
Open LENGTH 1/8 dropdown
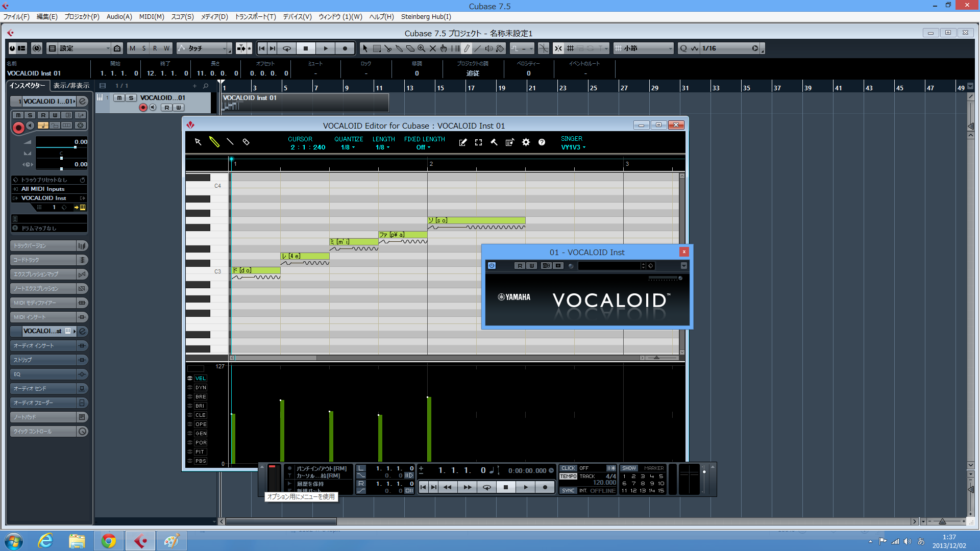[x=382, y=147]
